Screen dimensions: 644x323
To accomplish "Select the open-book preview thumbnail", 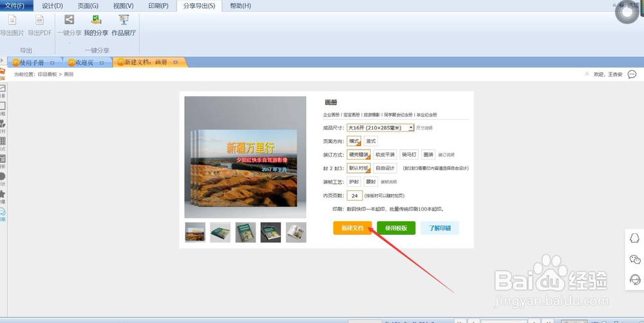I will click(x=296, y=233).
